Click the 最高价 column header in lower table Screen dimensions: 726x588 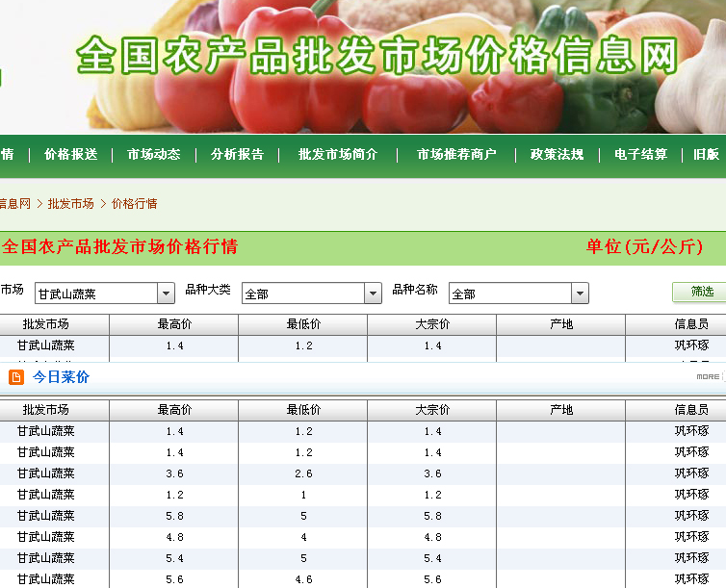[x=174, y=410]
